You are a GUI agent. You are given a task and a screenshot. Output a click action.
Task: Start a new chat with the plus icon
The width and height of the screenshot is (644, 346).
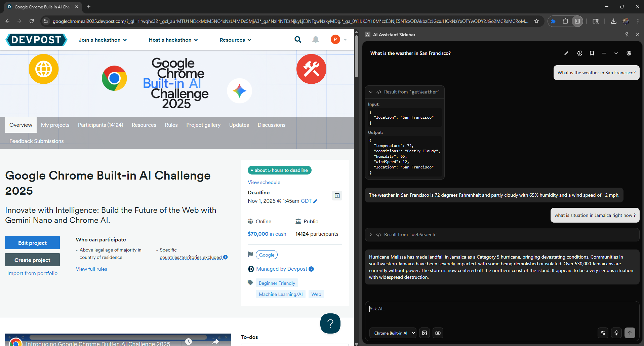[604, 53]
